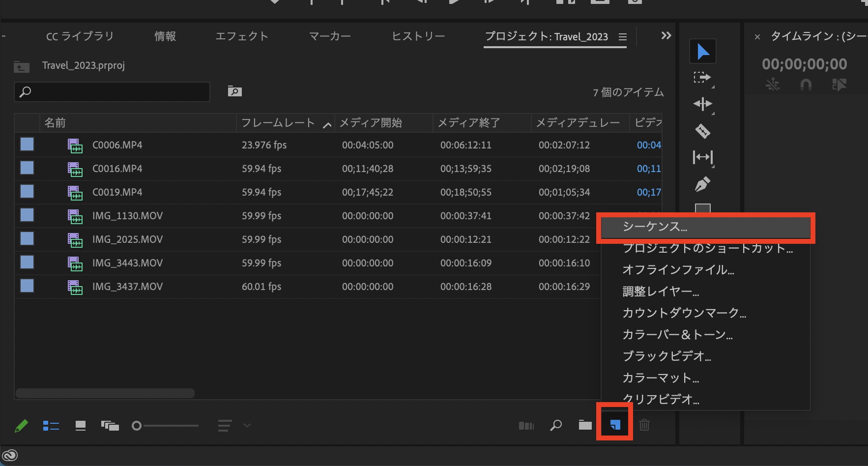Click the Automate to Sequence icon
868x466 pixels.
(x=526, y=425)
